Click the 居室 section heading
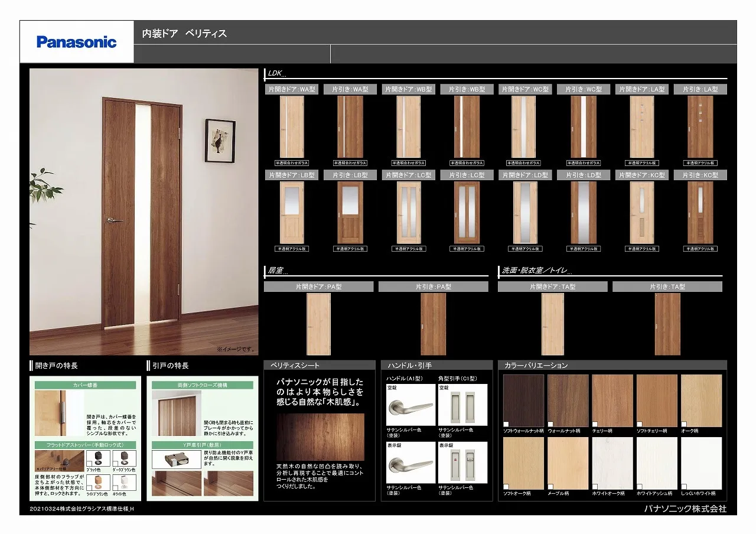Image resolution: width=756 pixels, height=534 pixels. [278, 271]
